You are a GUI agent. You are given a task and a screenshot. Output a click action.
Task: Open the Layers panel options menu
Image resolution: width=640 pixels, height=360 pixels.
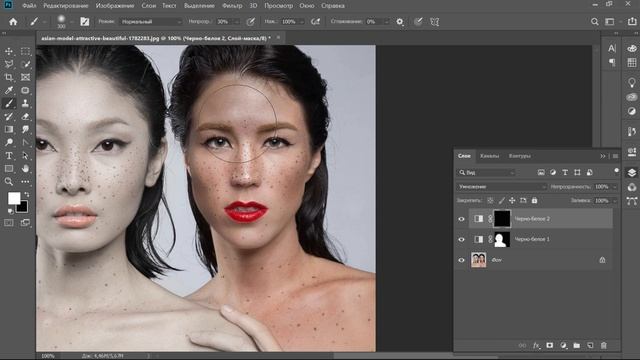point(616,156)
